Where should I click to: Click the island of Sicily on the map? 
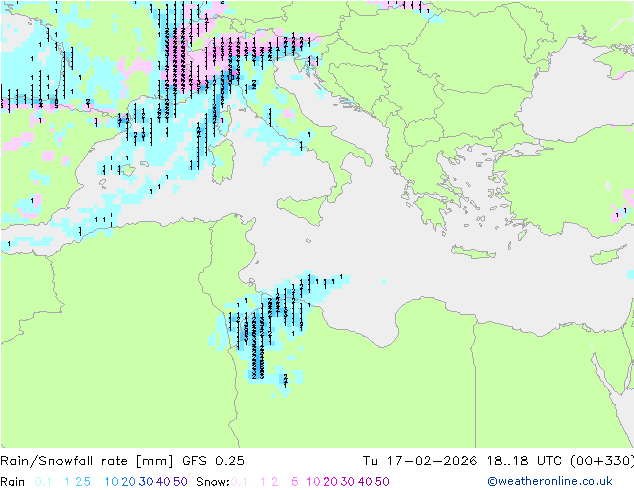[x=304, y=208]
